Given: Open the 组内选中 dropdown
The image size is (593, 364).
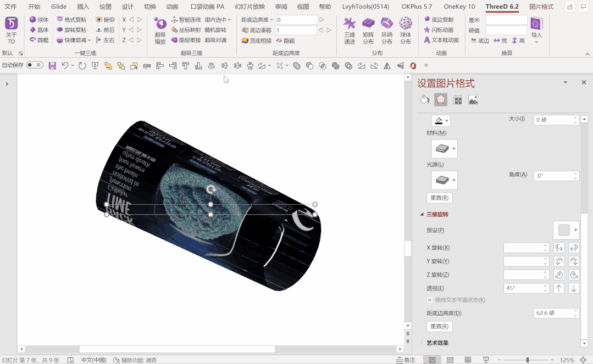Looking at the screenshot, I should pos(218,19).
